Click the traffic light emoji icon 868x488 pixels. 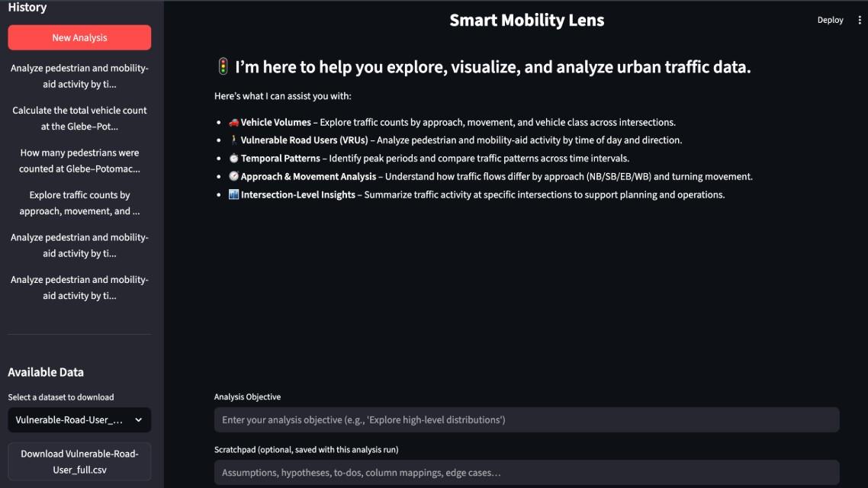pos(223,67)
